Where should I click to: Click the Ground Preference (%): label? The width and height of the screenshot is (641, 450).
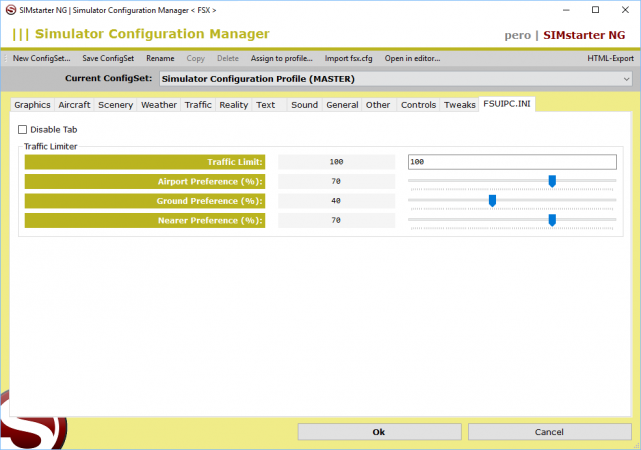[145, 201]
